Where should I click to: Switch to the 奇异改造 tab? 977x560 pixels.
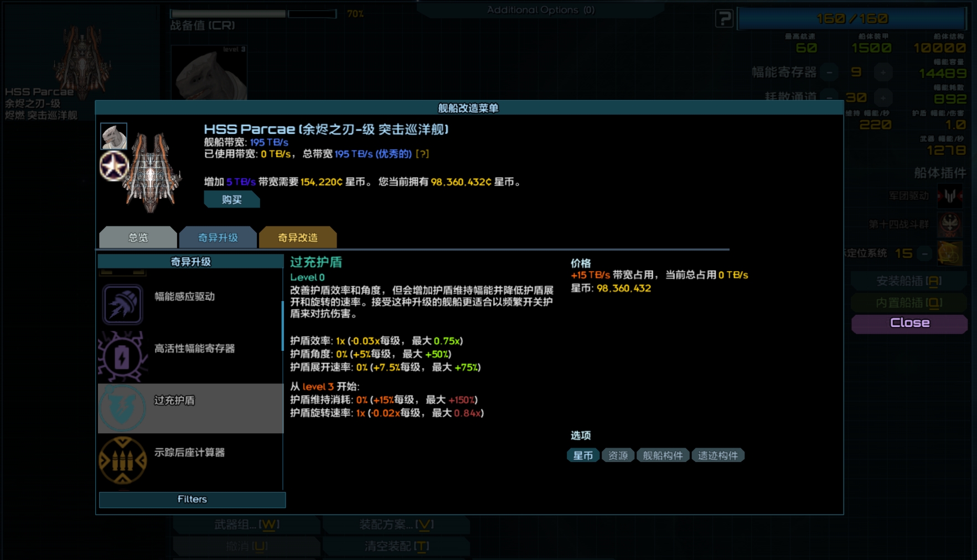coord(299,237)
